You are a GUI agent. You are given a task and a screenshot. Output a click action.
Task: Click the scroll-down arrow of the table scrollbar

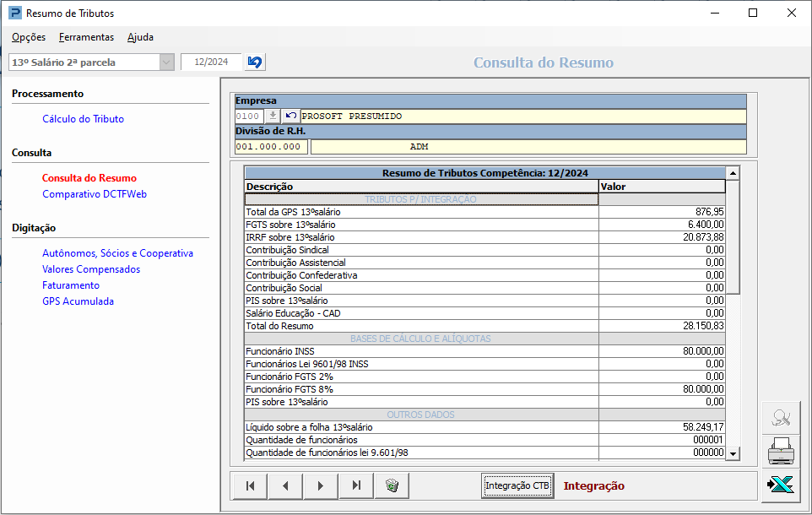point(733,453)
